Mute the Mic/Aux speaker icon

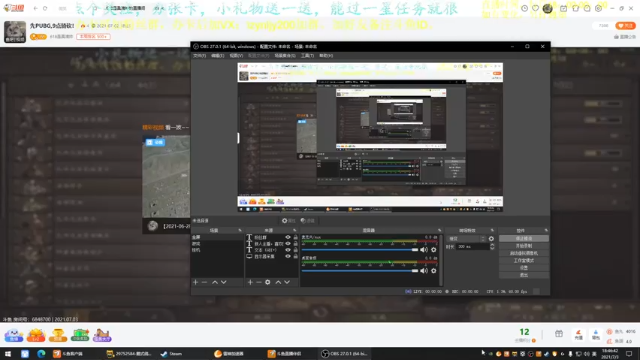coord(424,249)
